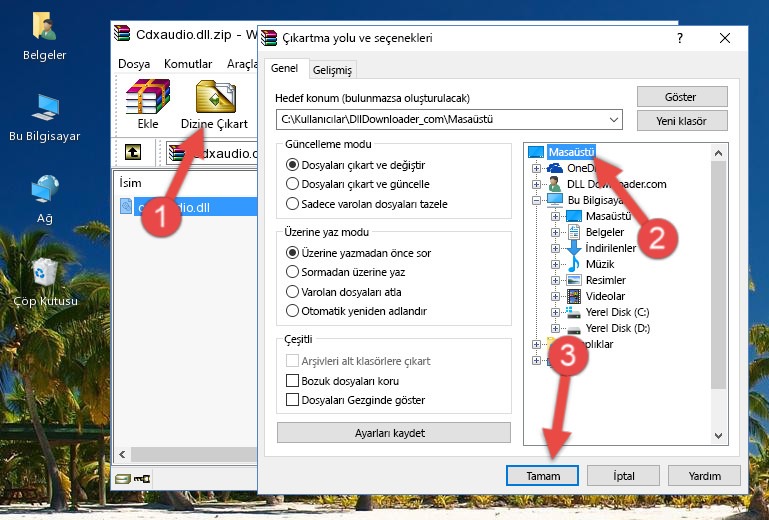
Task: Confirm extraction with Tamam button
Action: [542, 476]
